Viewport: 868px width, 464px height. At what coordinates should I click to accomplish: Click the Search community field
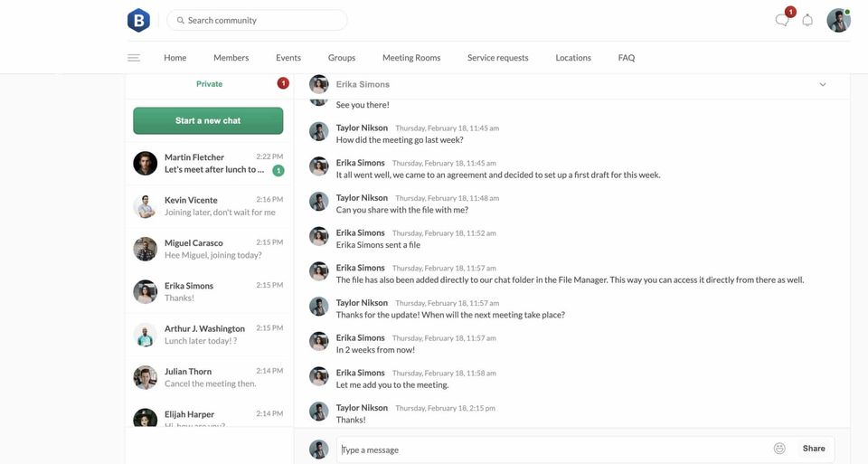[x=262, y=20]
